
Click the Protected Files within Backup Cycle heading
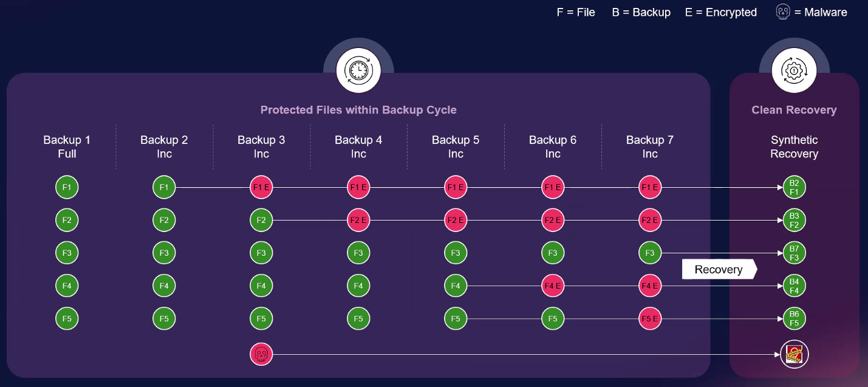pyautogui.click(x=358, y=110)
